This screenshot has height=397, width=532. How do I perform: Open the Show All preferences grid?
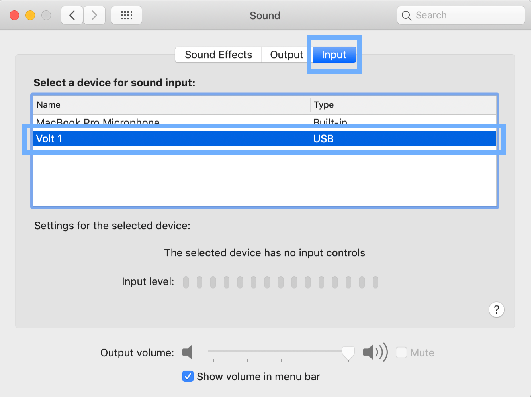click(x=126, y=15)
